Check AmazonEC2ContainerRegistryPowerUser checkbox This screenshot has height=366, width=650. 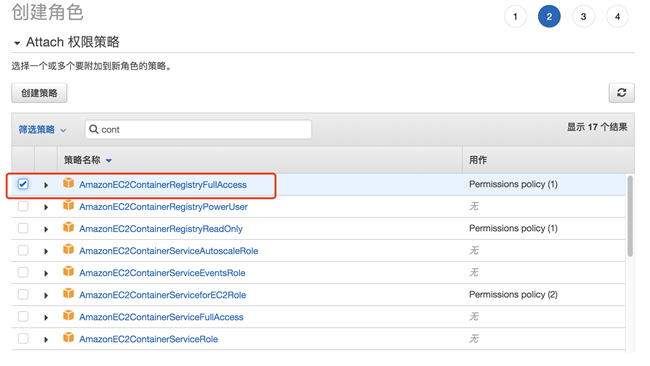23,206
